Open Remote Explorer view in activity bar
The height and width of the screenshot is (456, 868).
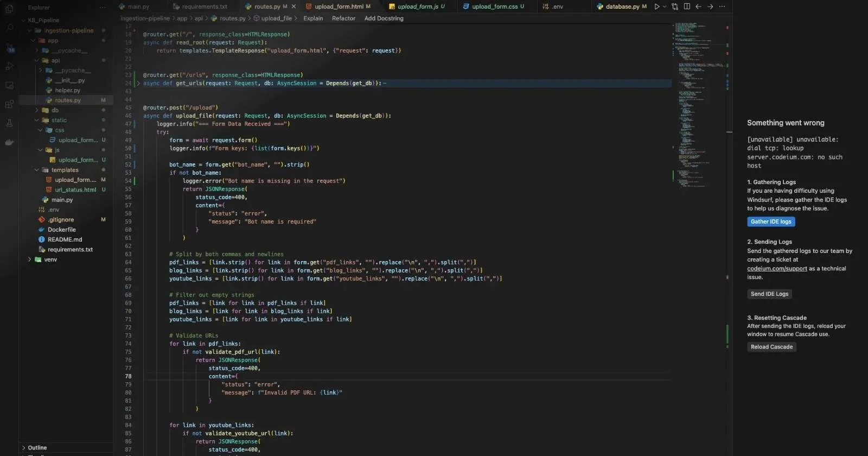(9, 85)
